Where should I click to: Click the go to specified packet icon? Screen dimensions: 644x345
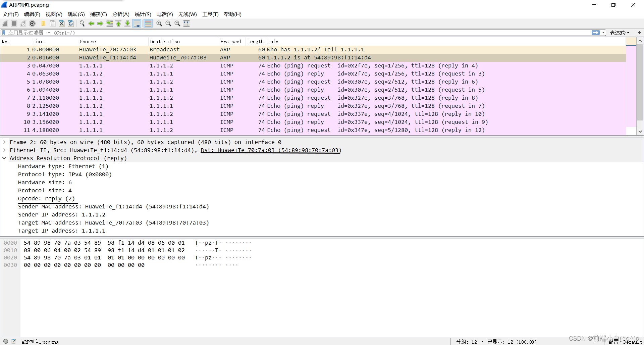(109, 23)
